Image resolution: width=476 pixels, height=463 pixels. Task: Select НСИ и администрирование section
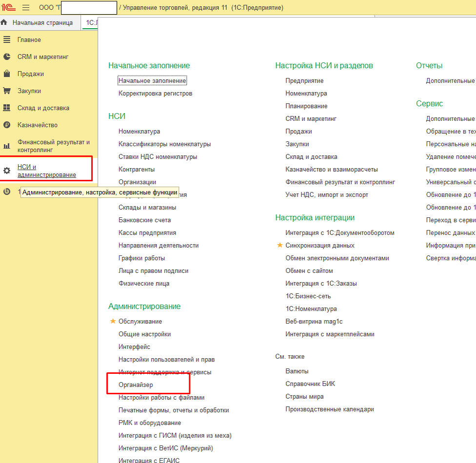click(47, 171)
